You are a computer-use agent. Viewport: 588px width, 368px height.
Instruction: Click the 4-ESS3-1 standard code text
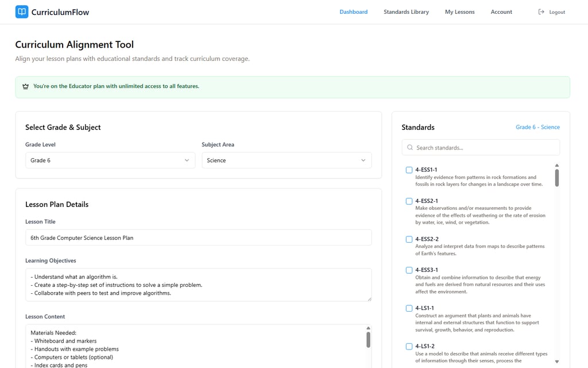427,270
